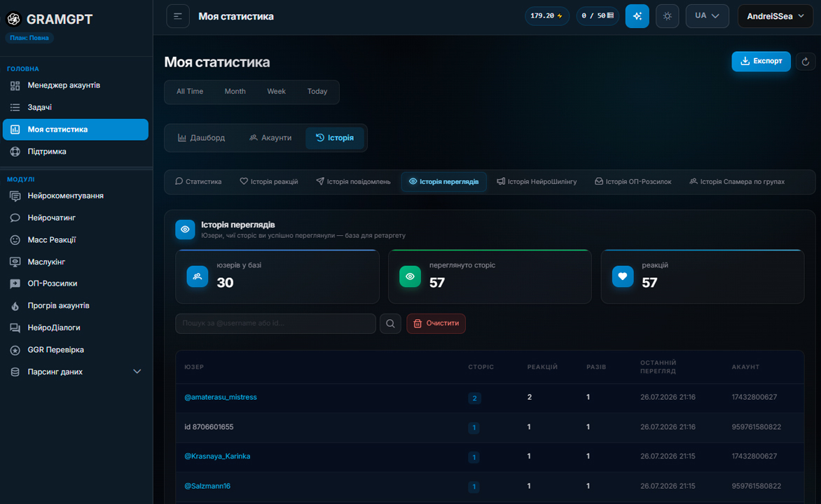Click the GGR Перевірка star icon
The image size is (821, 504).
coord(15,350)
